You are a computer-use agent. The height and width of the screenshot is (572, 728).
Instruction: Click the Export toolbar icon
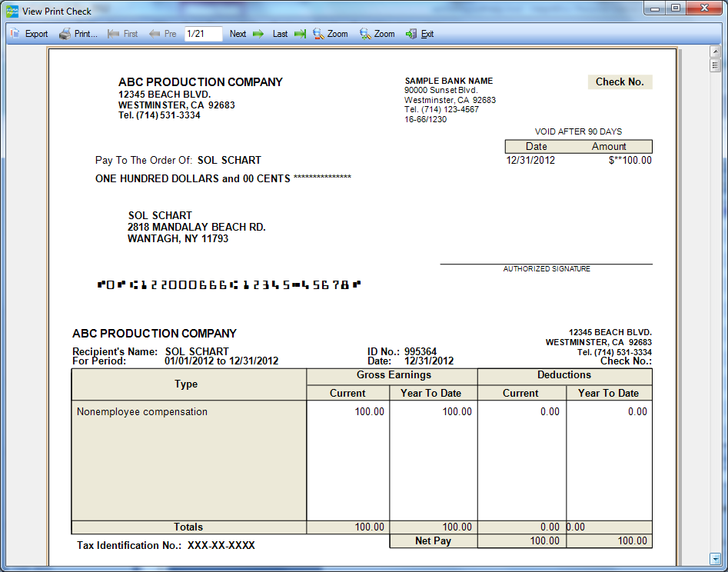(15, 34)
